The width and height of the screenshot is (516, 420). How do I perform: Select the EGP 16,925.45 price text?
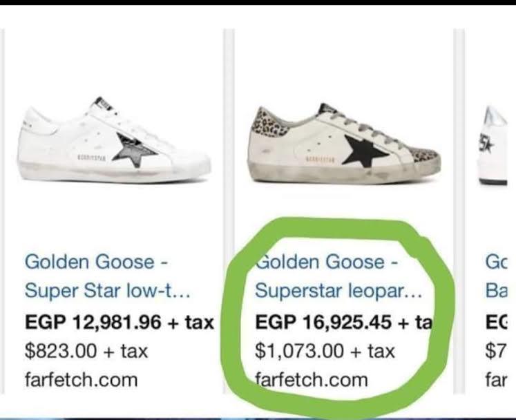pos(323,322)
